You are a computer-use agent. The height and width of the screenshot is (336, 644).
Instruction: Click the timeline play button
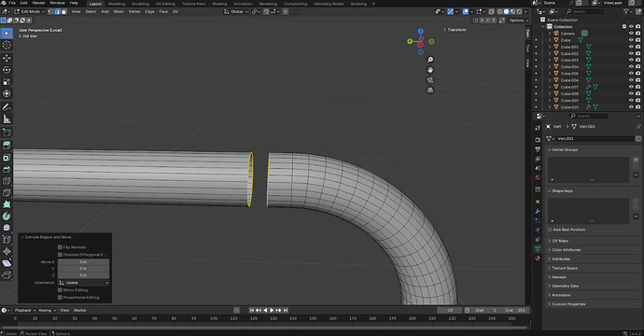(x=272, y=310)
